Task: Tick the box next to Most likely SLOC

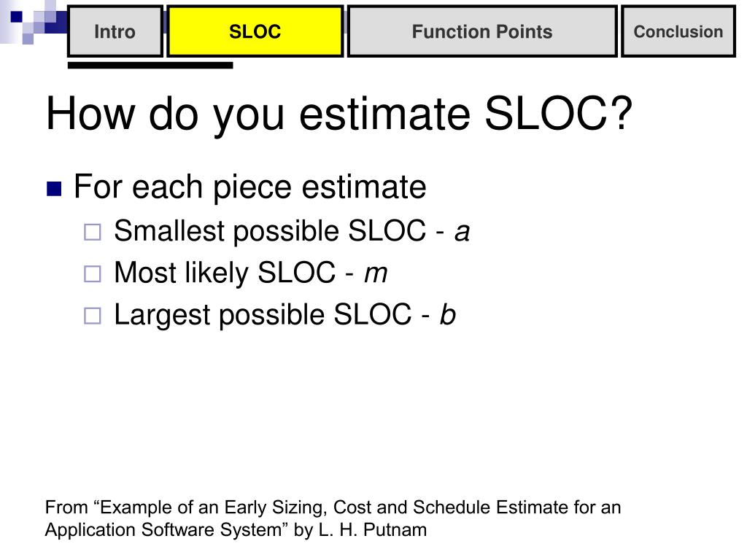Action: pos(93,274)
